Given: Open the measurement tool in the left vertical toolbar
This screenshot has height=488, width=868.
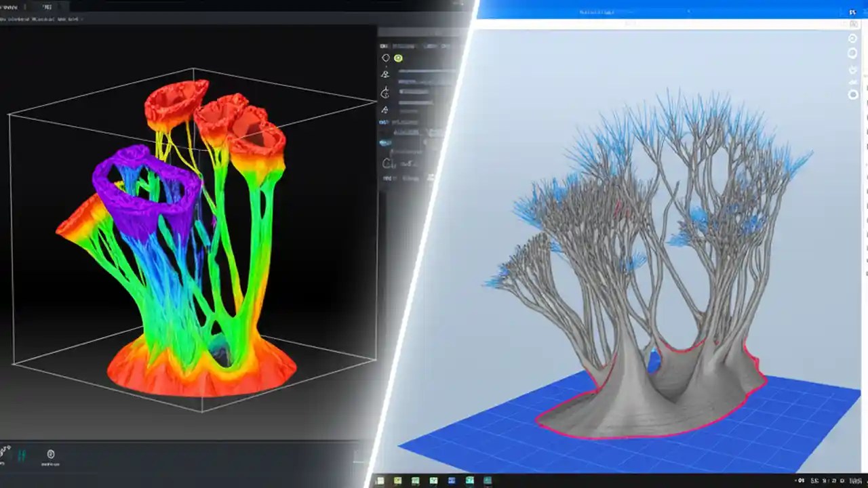Looking at the screenshot, I should [x=384, y=91].
